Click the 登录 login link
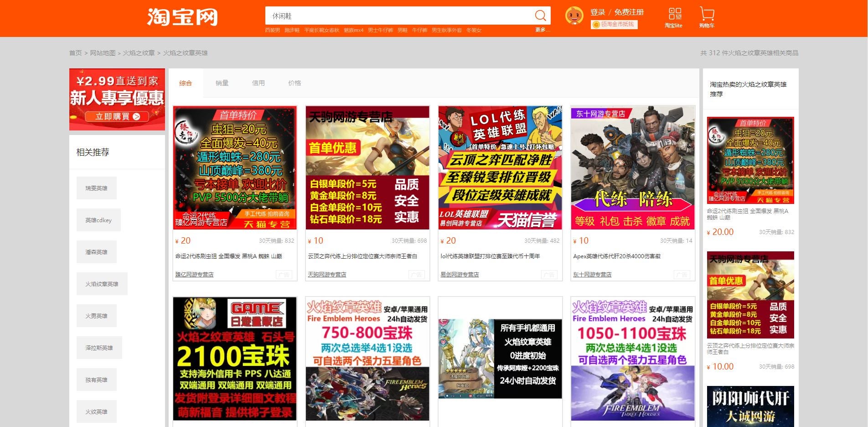 [598, 12]
